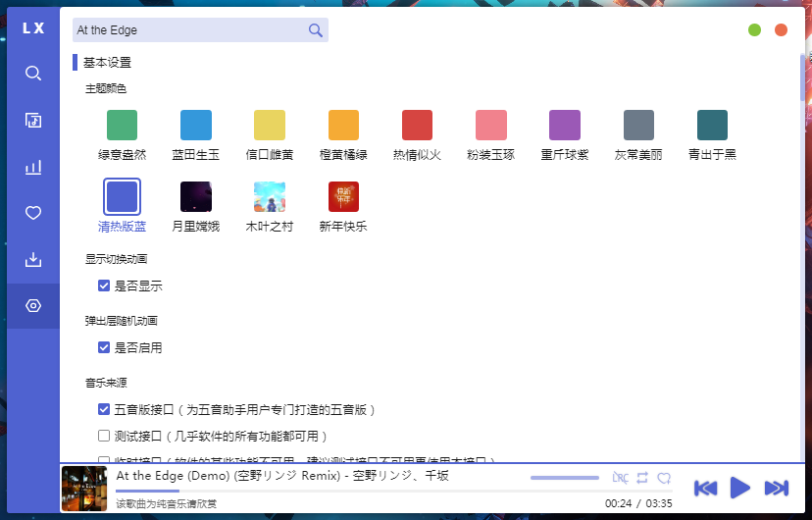Screen dimensions: 812x520
Task: Open the settings hexagon icon in sidebar
Action: pyautogui.click(x=33, y=305)
